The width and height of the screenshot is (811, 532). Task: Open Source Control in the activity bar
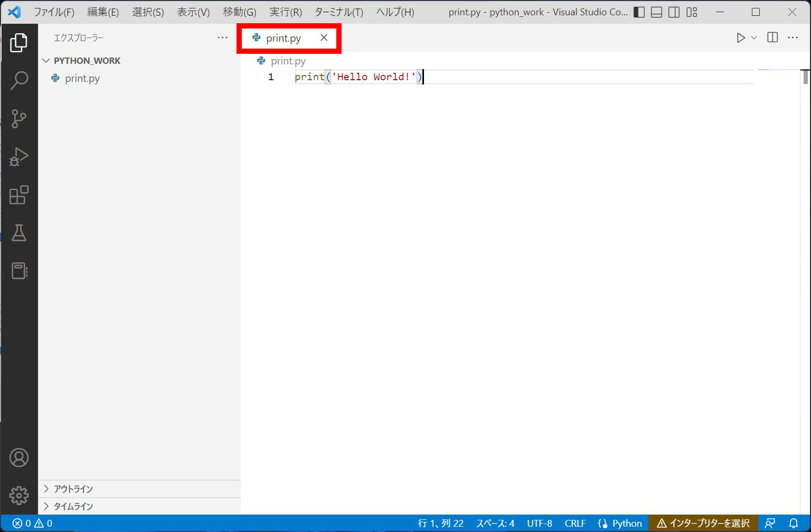[20, 119]
